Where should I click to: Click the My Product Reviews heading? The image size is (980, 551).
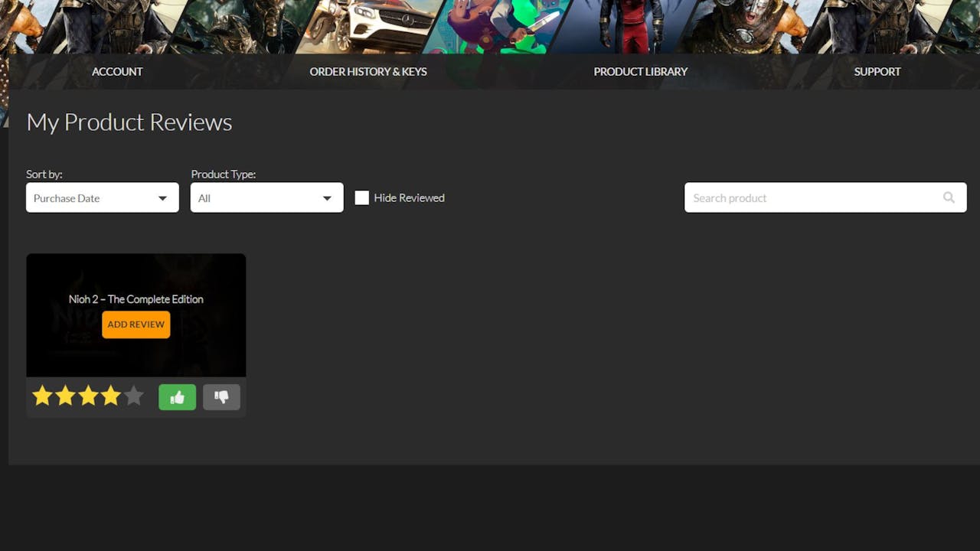[x=129, y=122]
